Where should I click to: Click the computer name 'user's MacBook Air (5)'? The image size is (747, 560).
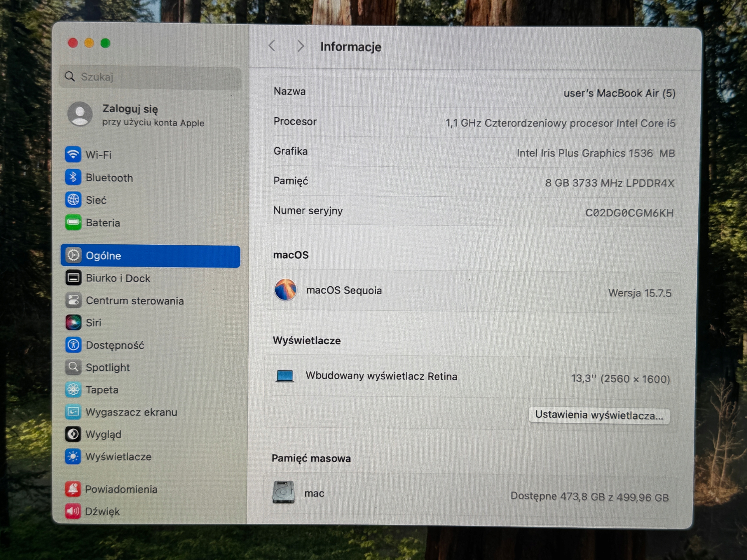point(619,93)
